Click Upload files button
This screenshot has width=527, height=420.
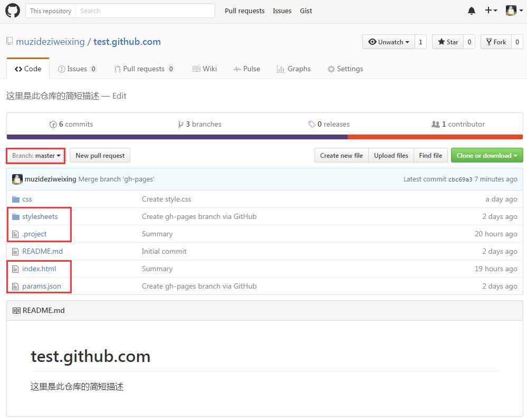[x=391, y=156]
